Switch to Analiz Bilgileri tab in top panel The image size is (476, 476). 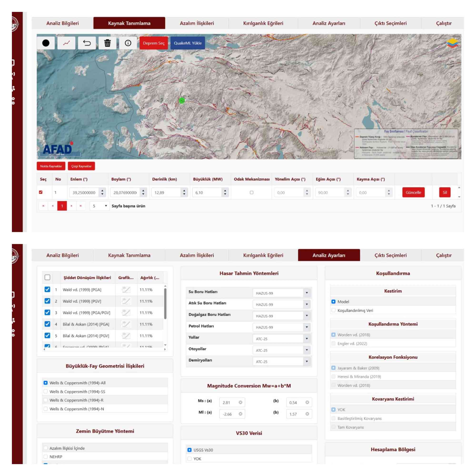63,23
